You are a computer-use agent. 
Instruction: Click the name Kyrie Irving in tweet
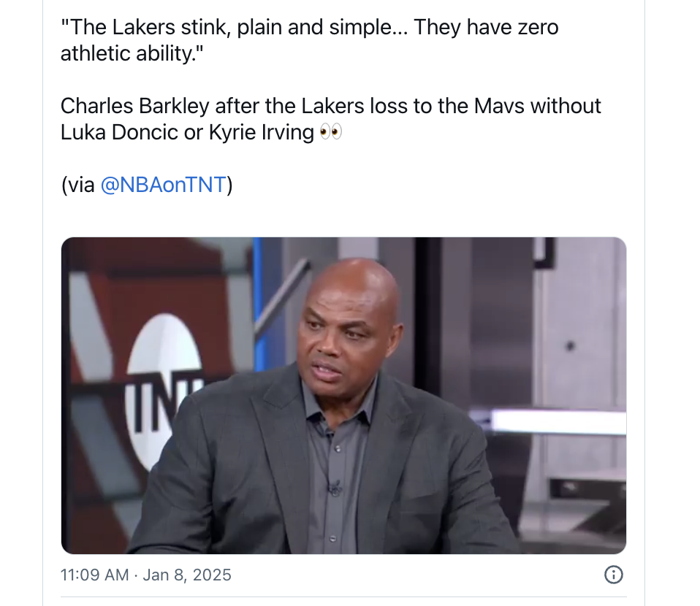point(262,133)
